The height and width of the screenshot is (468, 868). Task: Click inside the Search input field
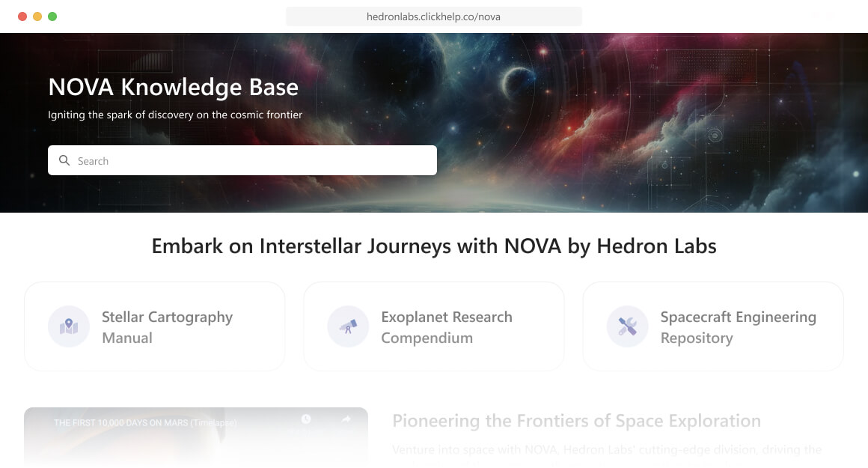tap(224, 160)
